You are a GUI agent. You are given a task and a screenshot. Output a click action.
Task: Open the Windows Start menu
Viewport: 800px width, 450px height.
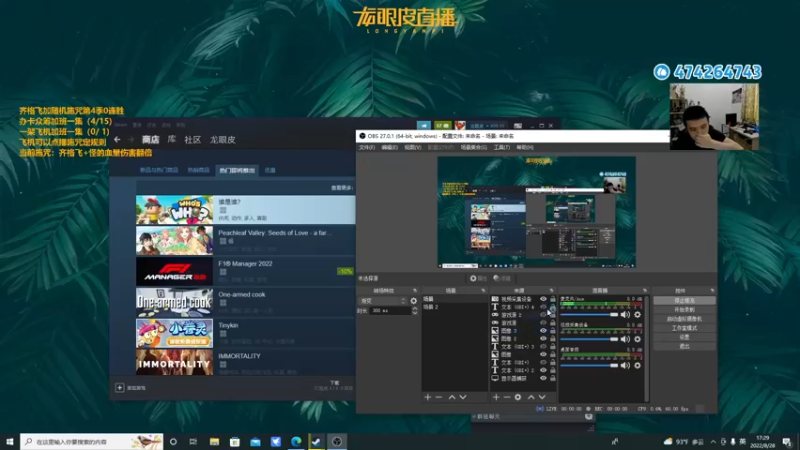click(10, 441)
